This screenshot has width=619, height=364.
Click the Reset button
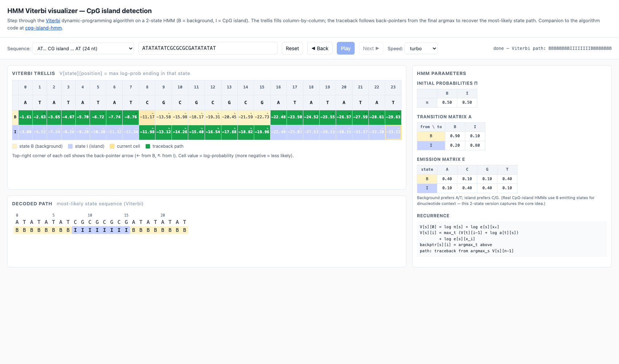coord(292,48)
